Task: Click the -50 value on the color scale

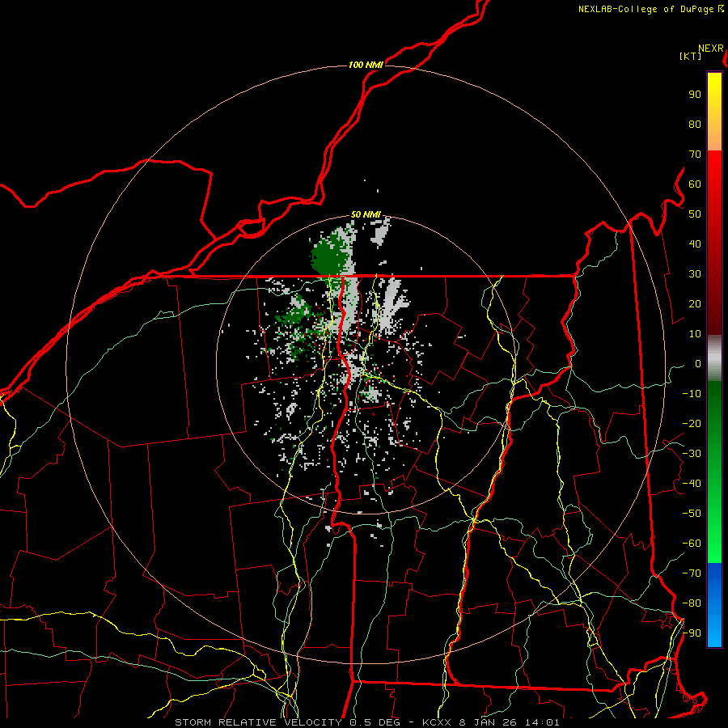Action: (x=692, y=514)
